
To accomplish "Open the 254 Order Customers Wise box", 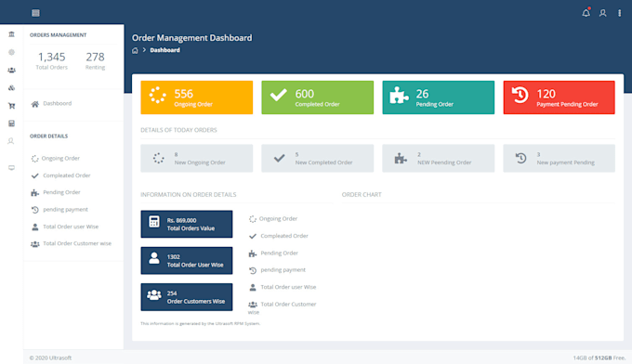I will [x=187, y=297].
